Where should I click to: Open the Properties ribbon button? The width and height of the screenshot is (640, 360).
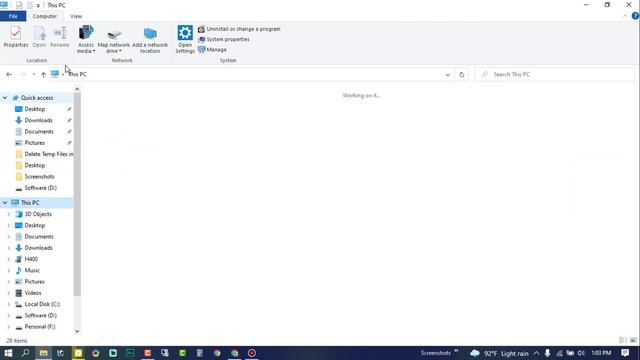coord(16,37)
